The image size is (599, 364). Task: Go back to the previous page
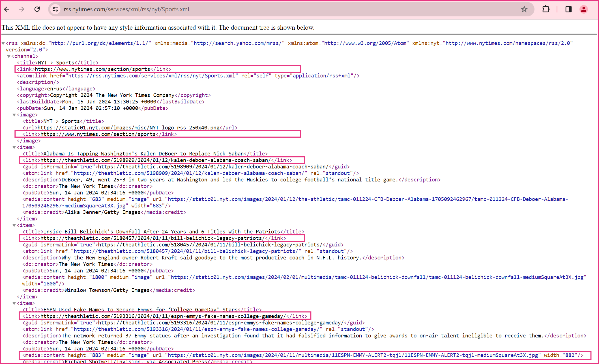[x=7, y=9]
